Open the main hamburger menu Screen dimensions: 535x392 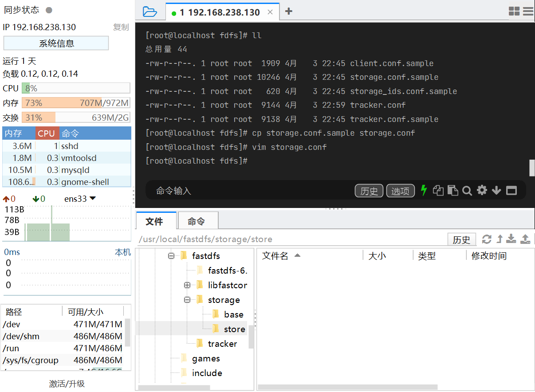tap(528, 12)
